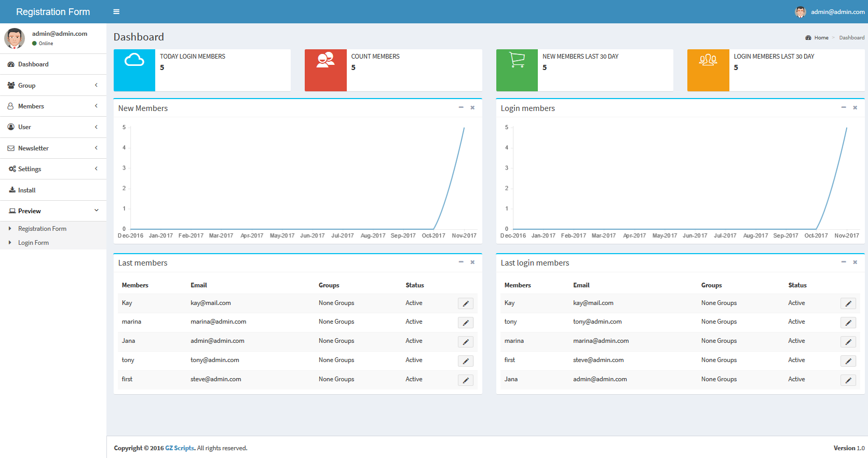868x458 pixels.
Task: Click the orange people icon on Login Members card
Action: 708,60
